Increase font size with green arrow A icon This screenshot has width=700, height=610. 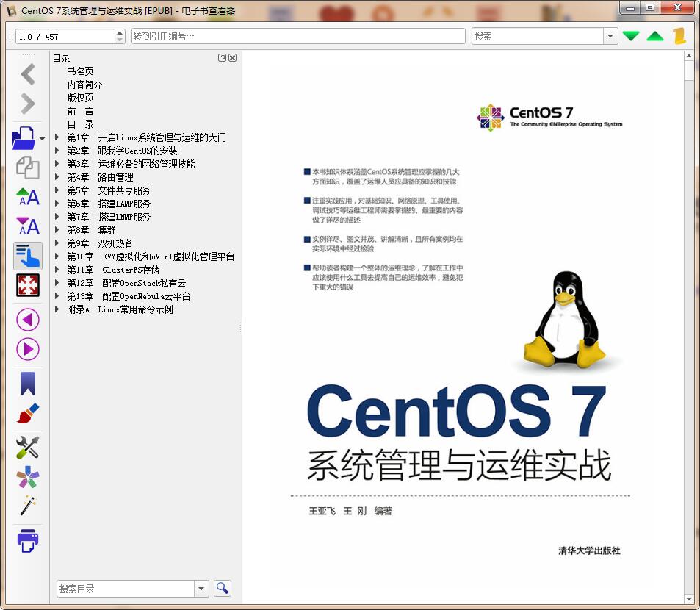point(28,197)
